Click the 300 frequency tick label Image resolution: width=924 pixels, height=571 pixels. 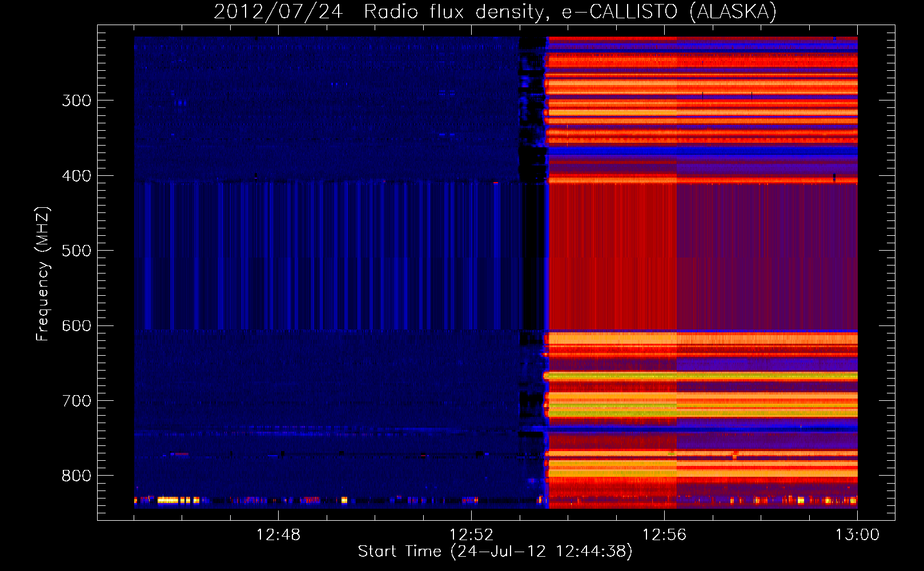pos(77,100)
